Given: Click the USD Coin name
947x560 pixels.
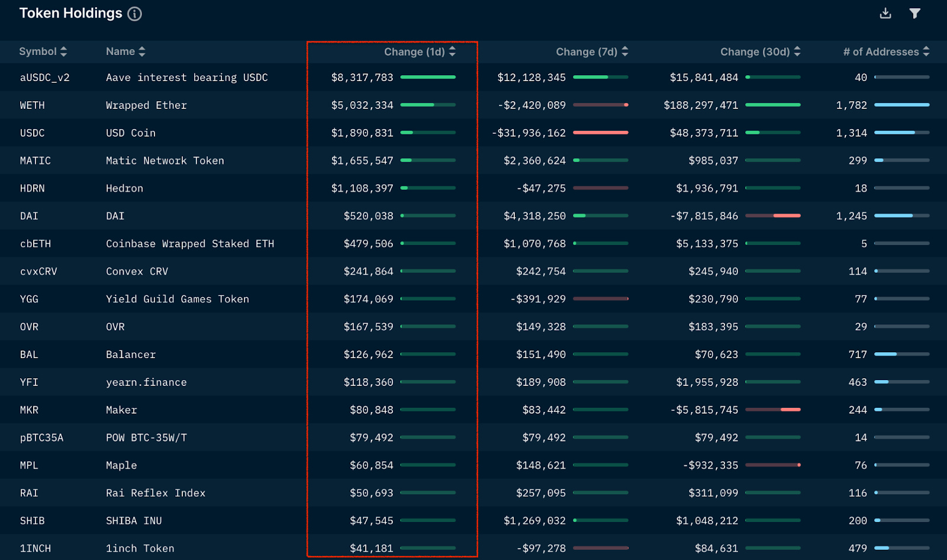Looking at the screenshot, I should 131,133.
